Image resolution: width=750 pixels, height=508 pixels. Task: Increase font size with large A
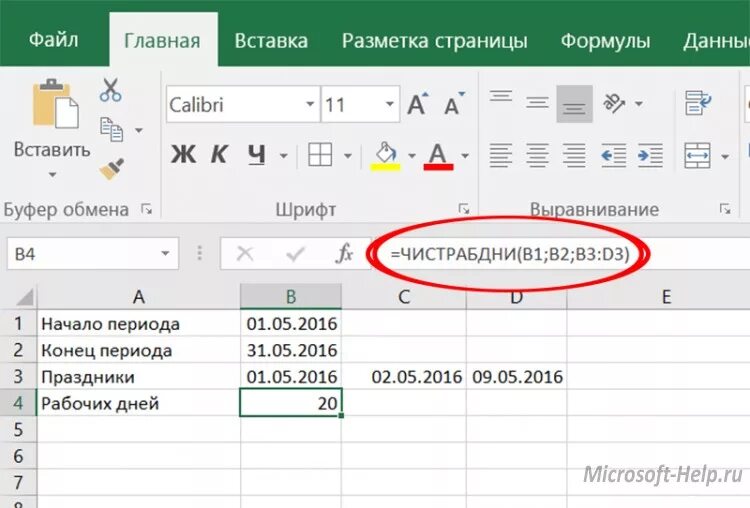coord(418,104)
